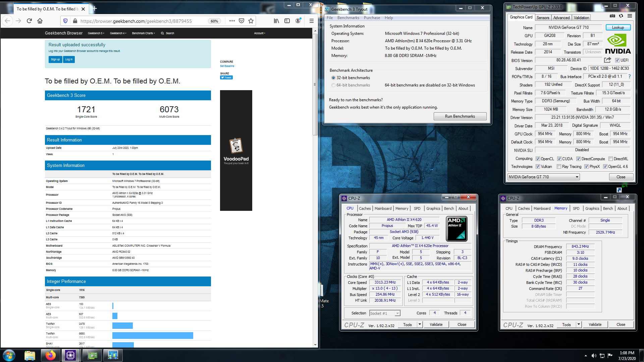Image resolution: width=644 pixels, height=362 pixels.
Task: Click the Set Baseline link
Action: click(x=227, y=66)
